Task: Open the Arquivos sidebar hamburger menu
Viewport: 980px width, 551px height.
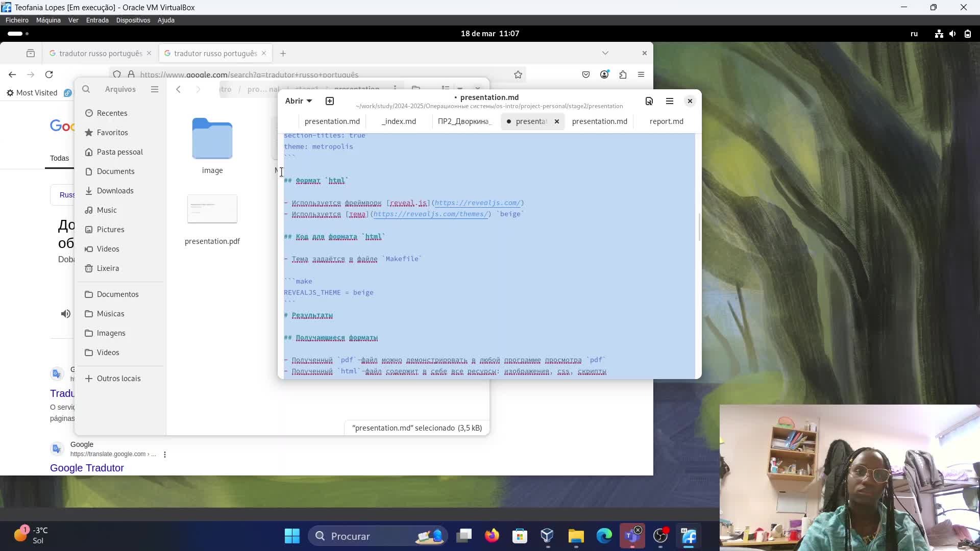Action: (155, 89)
